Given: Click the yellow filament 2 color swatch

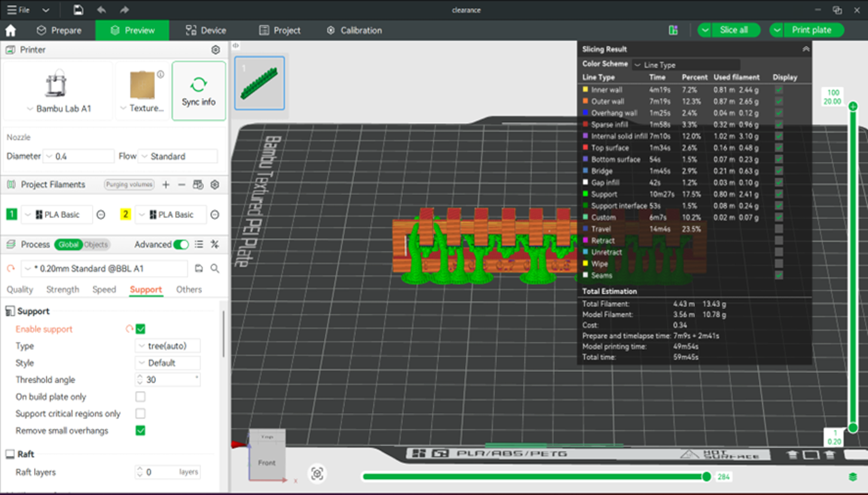Looking at the screenshot, I should (126, 215).
